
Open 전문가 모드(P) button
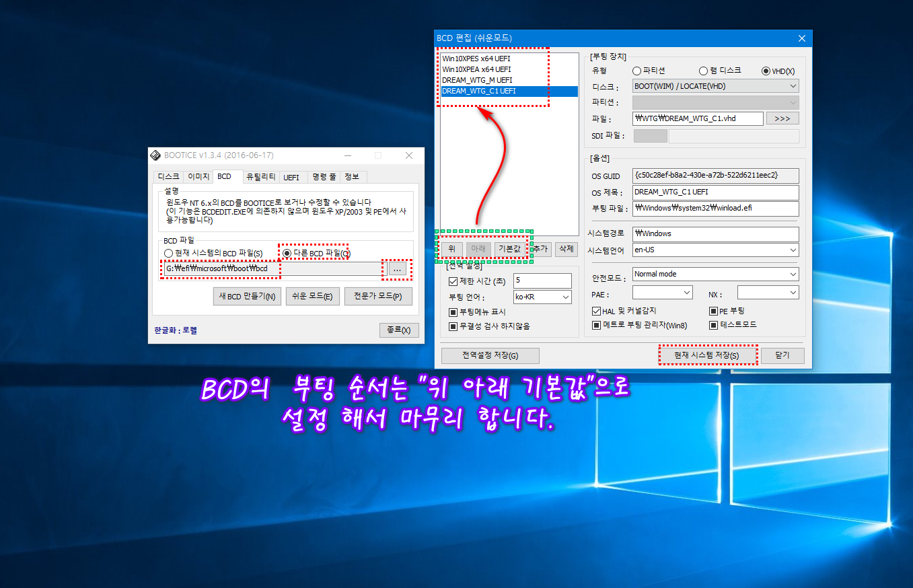click(378, 297)
